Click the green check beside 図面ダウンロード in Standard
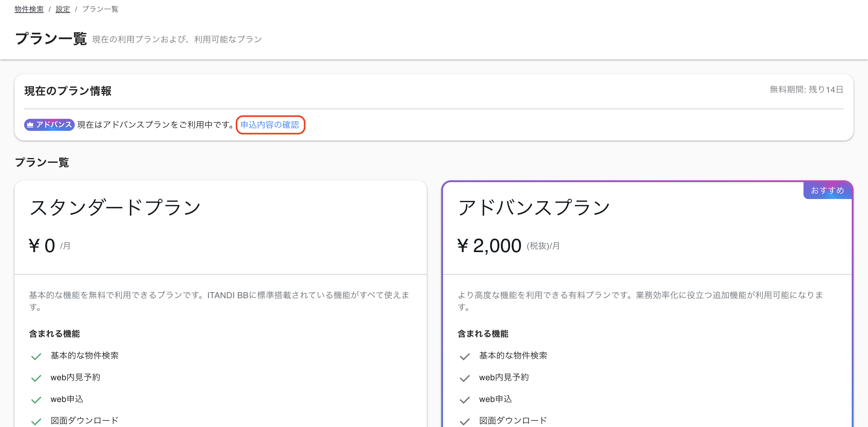Screen dimensions: 868x427 coord(36,421)
